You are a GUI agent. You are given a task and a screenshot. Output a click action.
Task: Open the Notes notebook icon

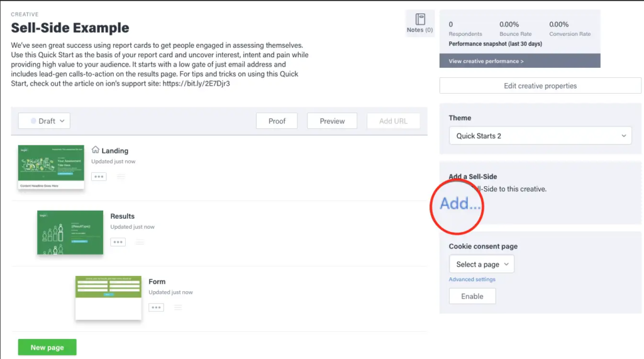[x=420, y=19]
